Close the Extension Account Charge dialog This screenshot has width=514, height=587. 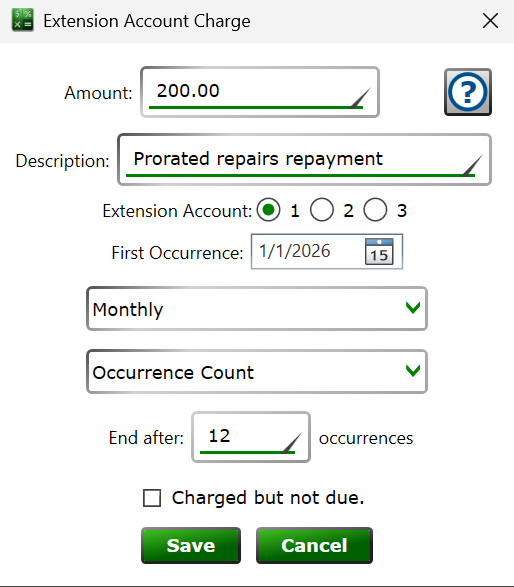[490, 21]
